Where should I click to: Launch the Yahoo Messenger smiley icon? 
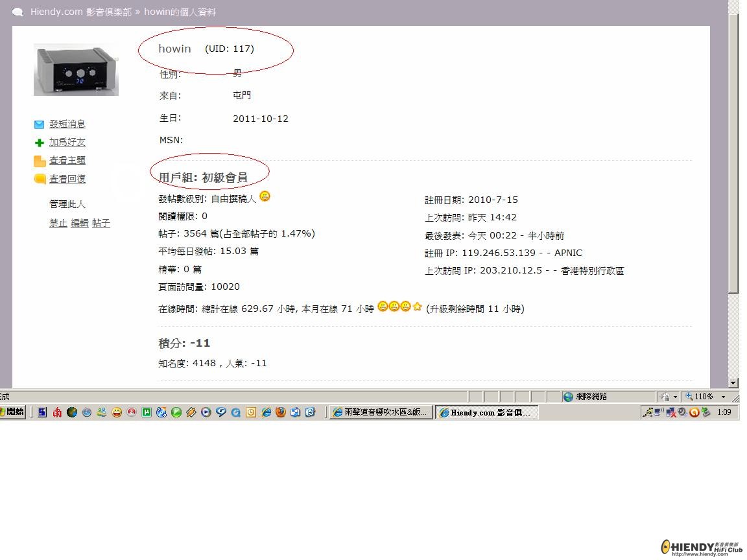click(x=117, y=412)
